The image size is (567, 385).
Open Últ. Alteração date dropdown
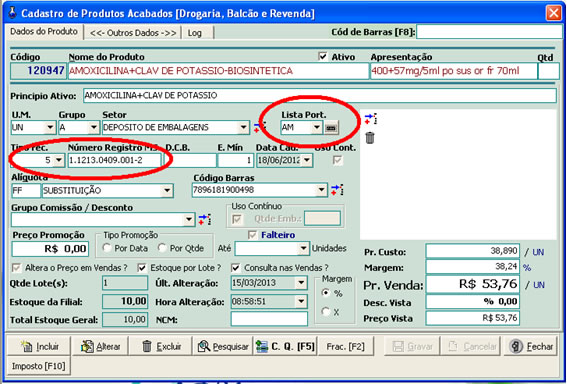[x=301, y=283]
